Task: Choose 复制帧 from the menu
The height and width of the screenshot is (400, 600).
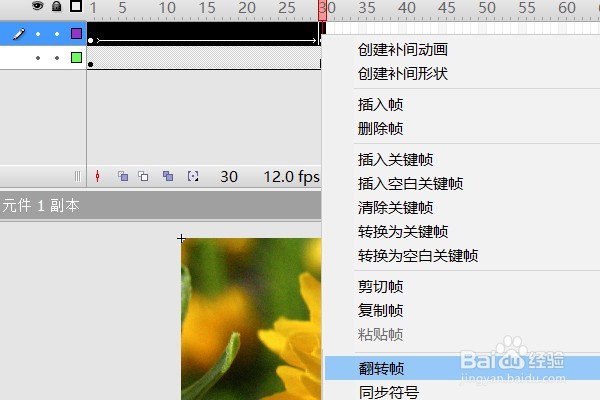Action: coord(380,310)
